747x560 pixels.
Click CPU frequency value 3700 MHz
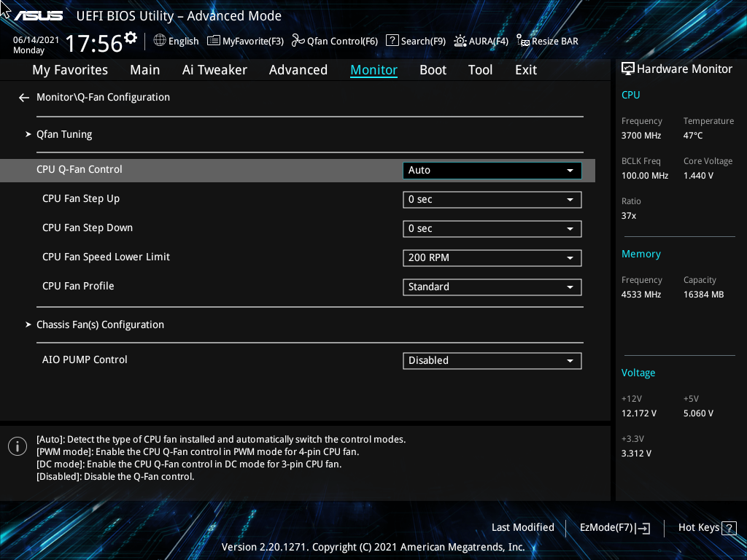641,136
